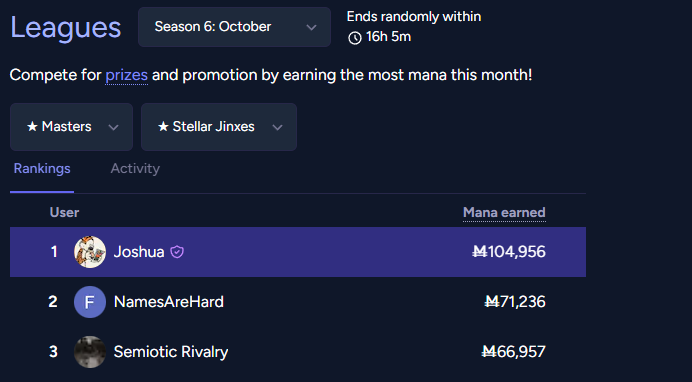This screenshot has width=692, height=382.
Task: Select the rank 2 row's mana amount
Action: (x=515, y=302)
